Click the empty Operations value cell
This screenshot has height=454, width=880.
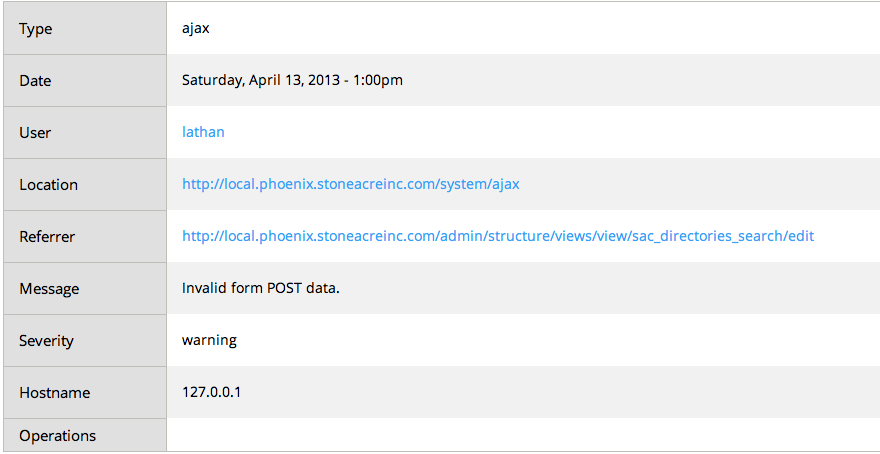(520, 436)
